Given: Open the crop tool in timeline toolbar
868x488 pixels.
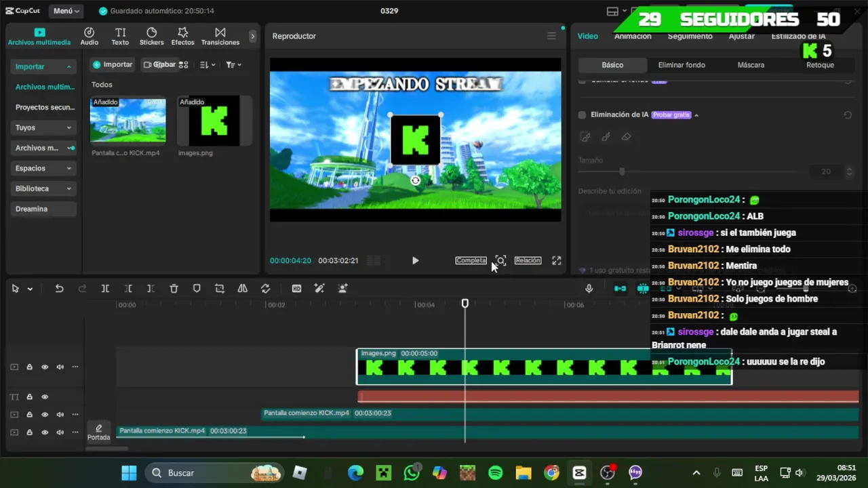Looking at the screenshot, I should pos(220,289).
